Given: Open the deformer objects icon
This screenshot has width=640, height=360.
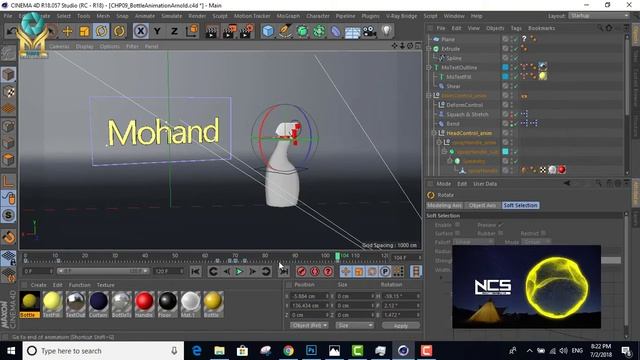Looking at the screenshot, I should click(x=336, y=31).
